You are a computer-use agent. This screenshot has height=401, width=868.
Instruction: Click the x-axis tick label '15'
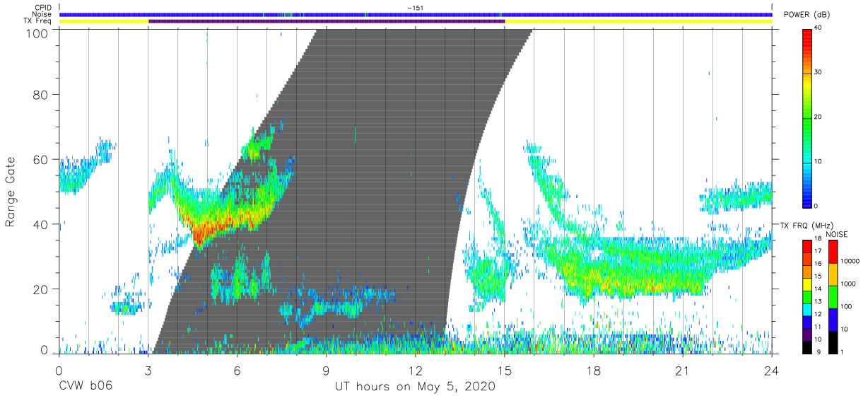tap(505, 371)
